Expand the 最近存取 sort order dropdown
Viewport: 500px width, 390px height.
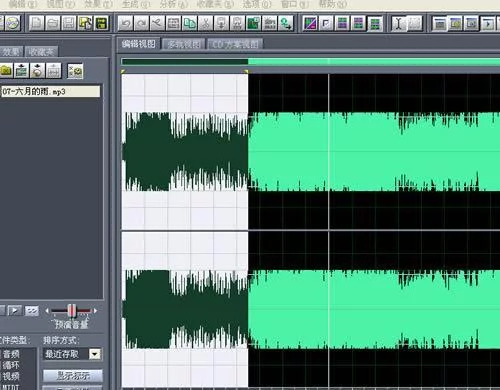click(95, 354)
